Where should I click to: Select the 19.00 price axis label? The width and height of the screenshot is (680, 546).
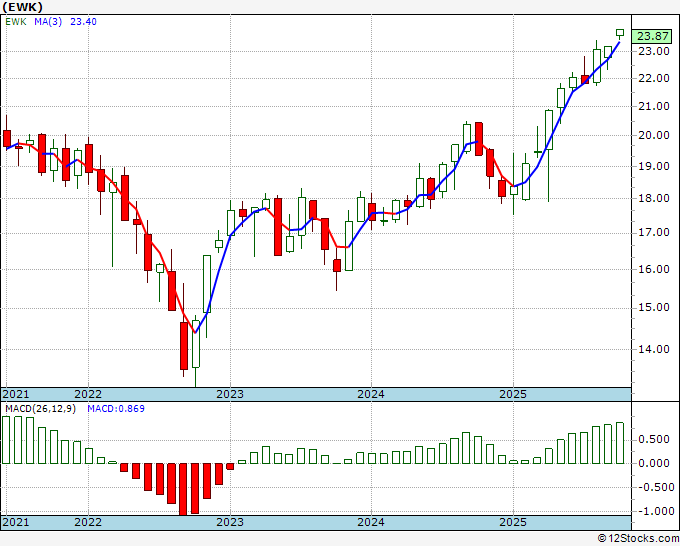tap(654, 167)
